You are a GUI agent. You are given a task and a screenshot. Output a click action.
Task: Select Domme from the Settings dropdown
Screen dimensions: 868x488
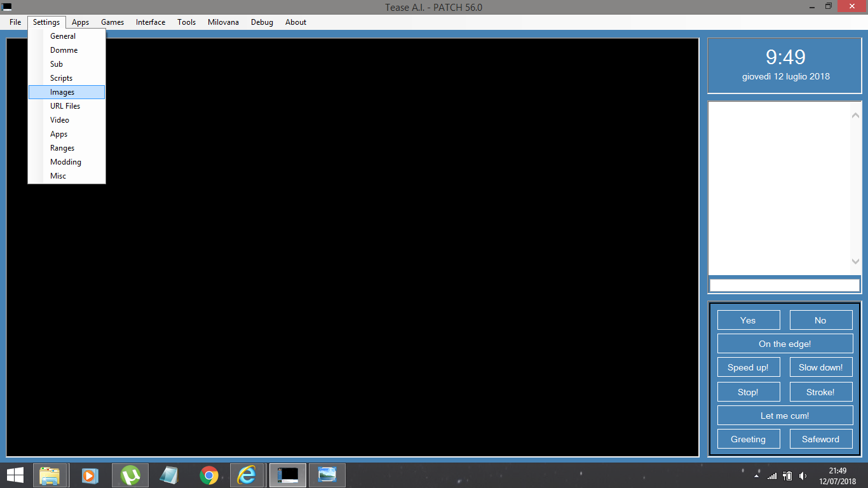click(67, 50)
